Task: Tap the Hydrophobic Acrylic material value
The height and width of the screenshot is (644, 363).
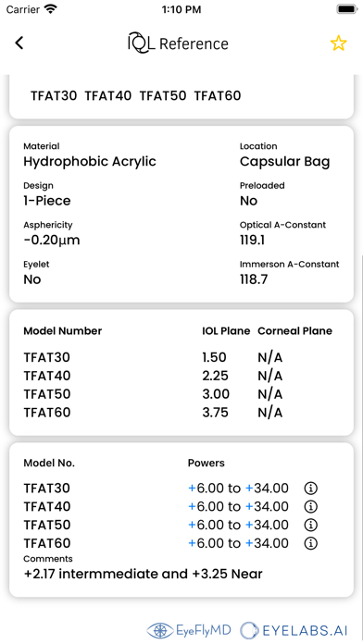Action: 90,161
